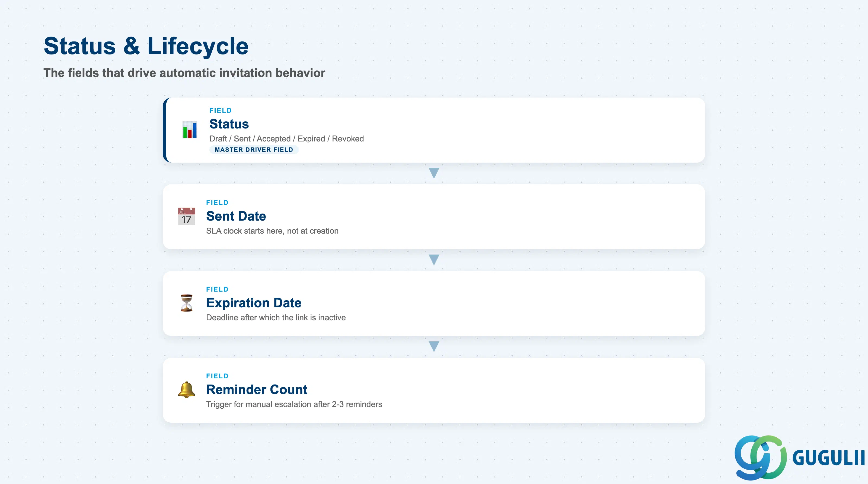Click the Reminder Count field heading
The width and height of the screenshot is (868, 484).
257,389
